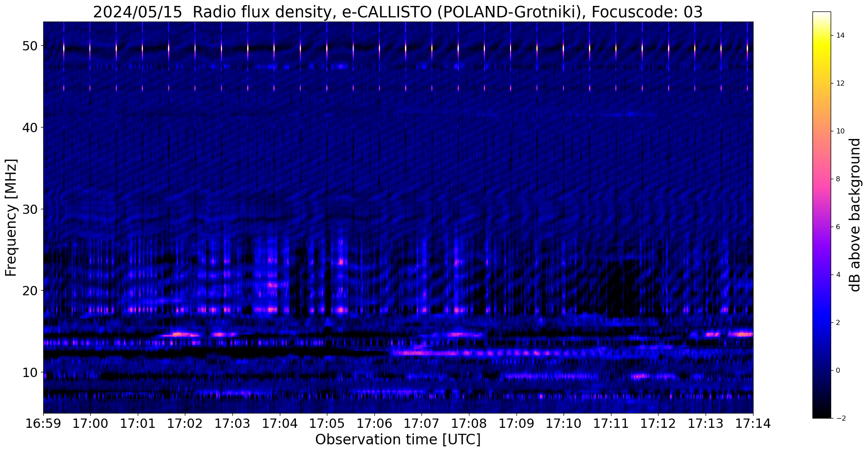Click the 'Observation time [UTC]' axis label
Image resolution: width=868 pixels, height=452 pixels.
(x=398, y=440)
